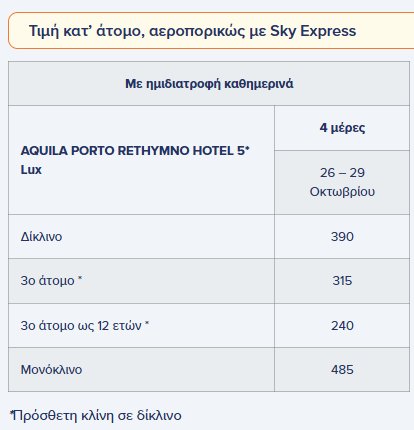The height and width of the screenshot is (430, 414).
Task: Select the 'Με ημιδιατροφή καθημερινά' table header
Action: pyautogui.click(x=209, y=83)
